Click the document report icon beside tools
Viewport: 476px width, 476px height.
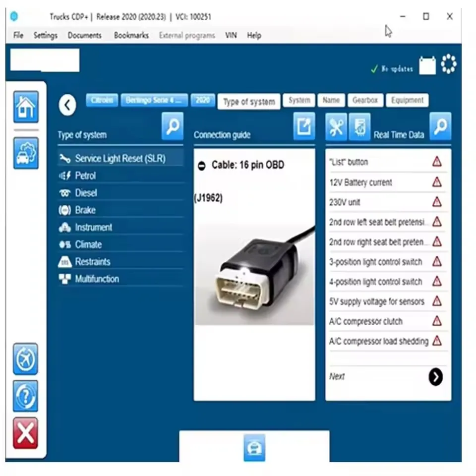[x=360, y=126]
